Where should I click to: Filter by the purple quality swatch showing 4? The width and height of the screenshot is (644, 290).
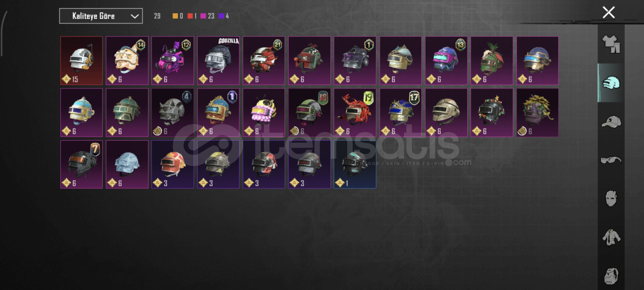[x=221, y=16]
